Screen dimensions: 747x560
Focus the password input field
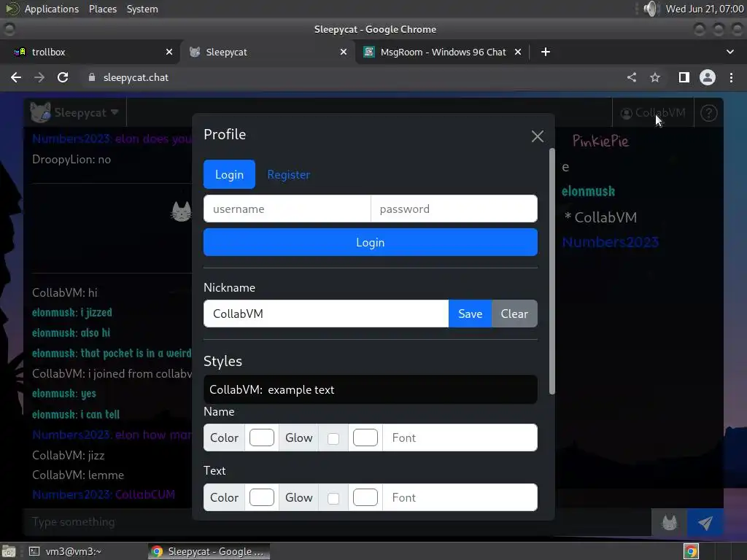point(454,209)
